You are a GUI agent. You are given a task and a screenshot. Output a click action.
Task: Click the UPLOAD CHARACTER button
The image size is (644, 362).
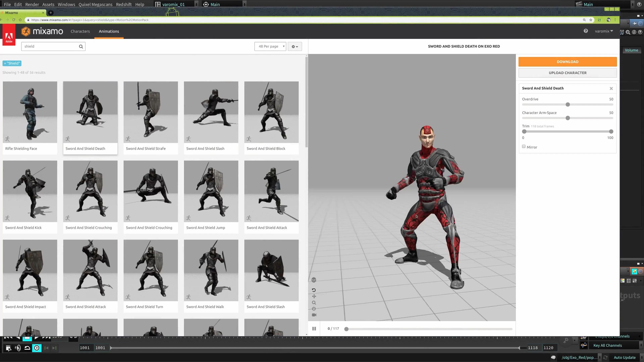(x=567, y=73)
